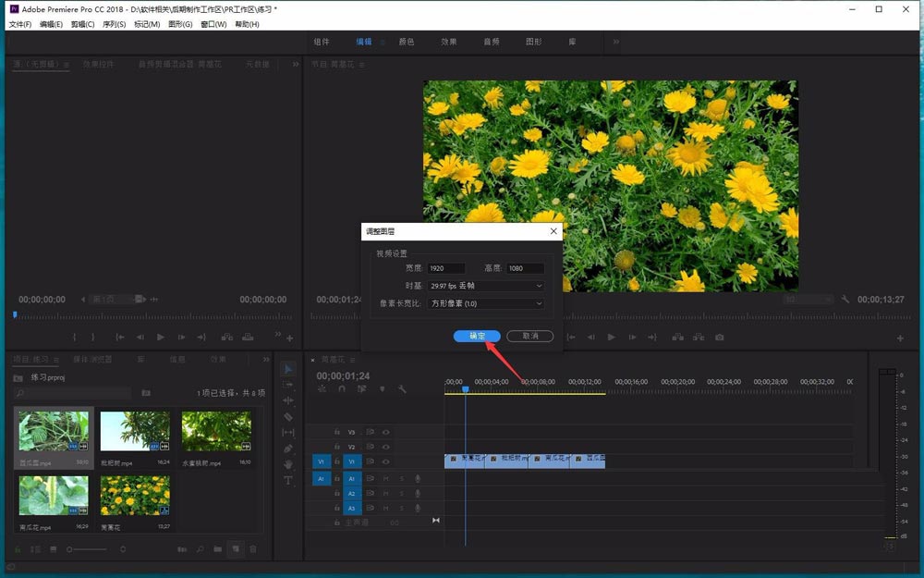Select the Hand tool

coord(288,463)
